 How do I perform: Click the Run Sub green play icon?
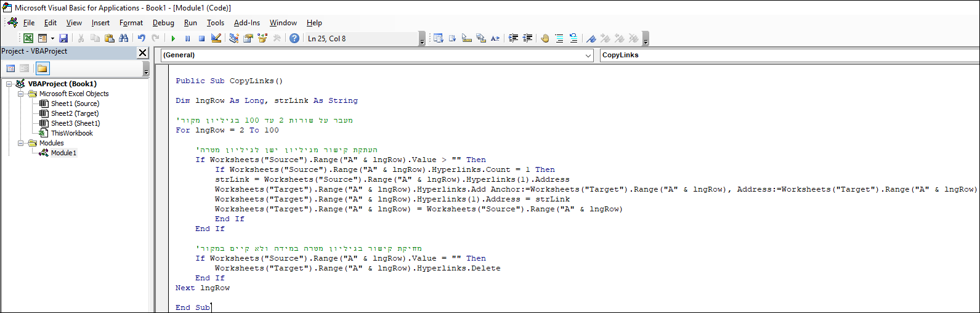click(x=173, y=38)
